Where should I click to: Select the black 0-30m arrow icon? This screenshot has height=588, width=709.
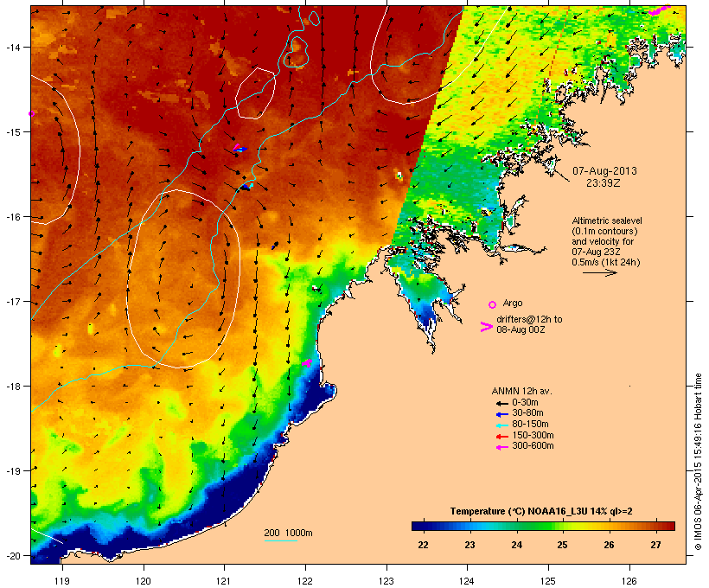click(x=501, y=403)
